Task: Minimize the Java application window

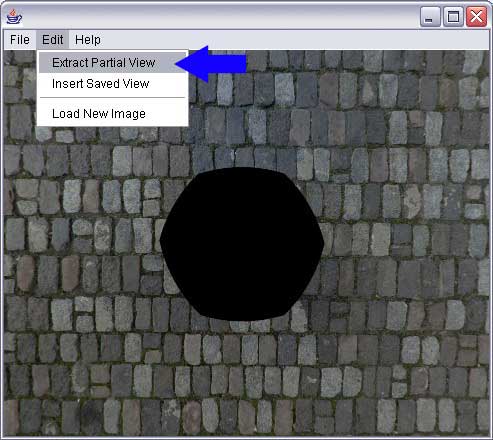Action: 430,17
